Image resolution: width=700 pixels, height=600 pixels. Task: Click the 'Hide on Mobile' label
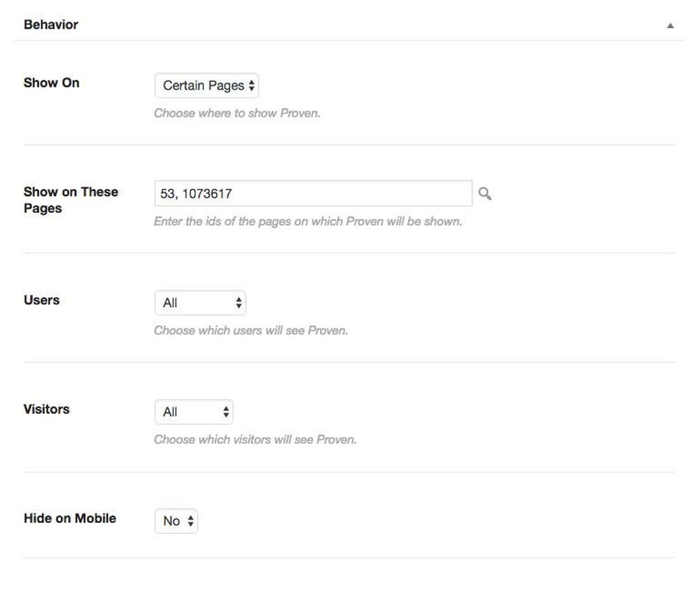tap(69, 518)
